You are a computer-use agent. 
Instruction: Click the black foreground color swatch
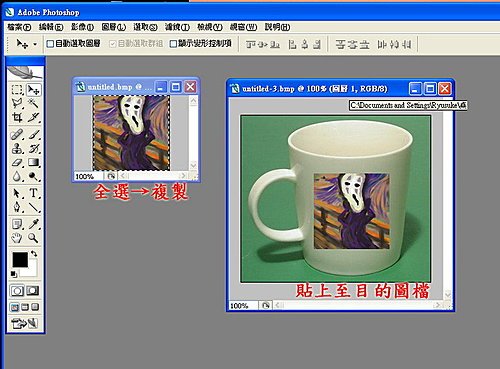(x=20, y=259)
